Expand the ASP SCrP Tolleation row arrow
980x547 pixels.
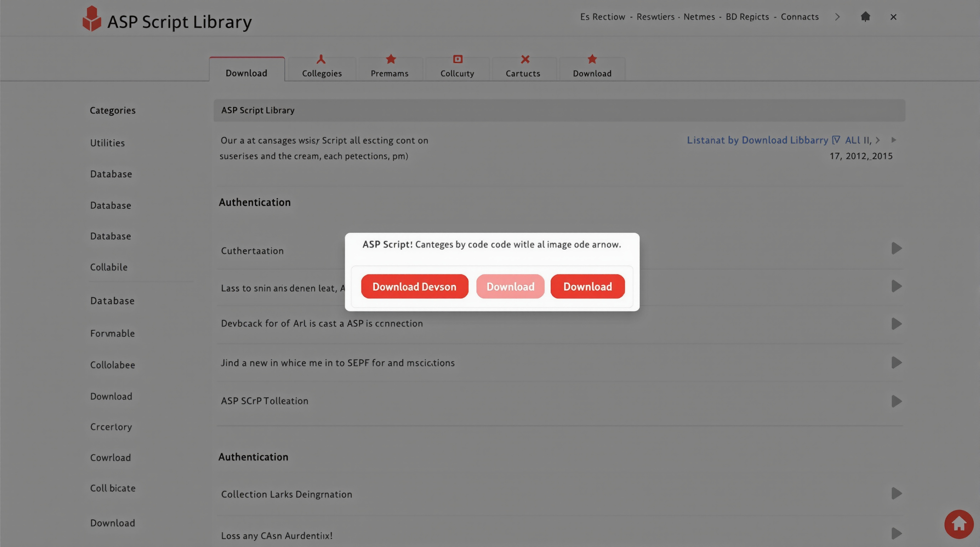896,401
